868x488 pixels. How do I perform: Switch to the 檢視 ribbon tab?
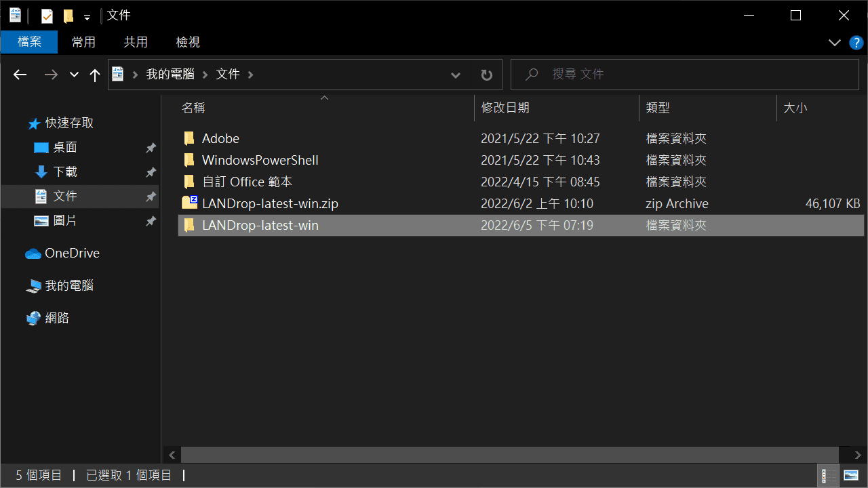coord(187,41)
